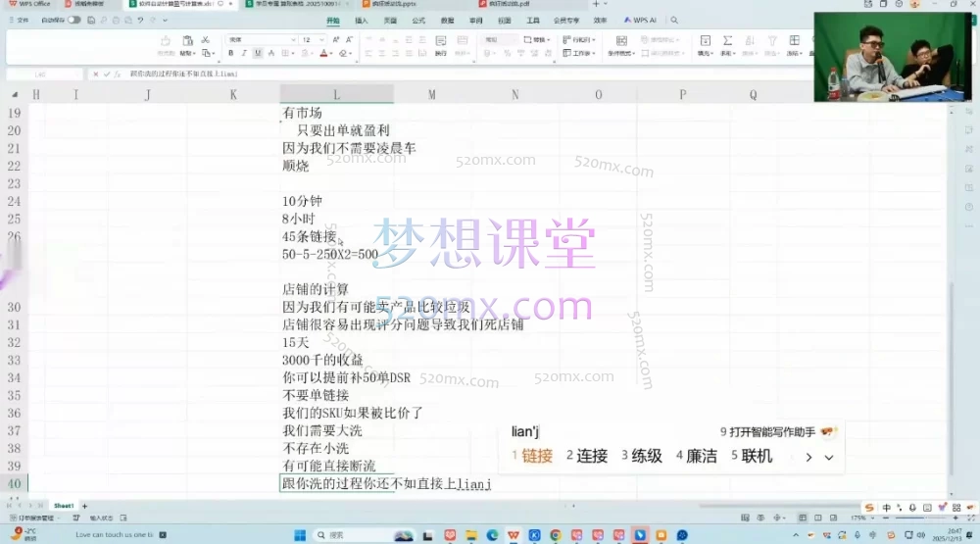Click cell containing 45条链接
Image resolution: width=980 pixels, height=544 pixels.
click(x=336, y=236)
